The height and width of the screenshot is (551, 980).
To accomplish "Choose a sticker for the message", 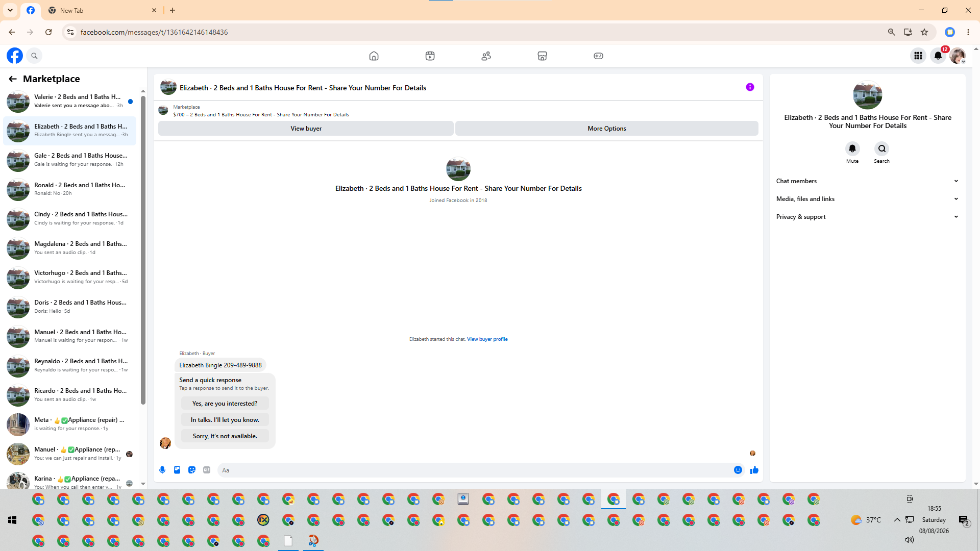I will [x=192, y=470].
